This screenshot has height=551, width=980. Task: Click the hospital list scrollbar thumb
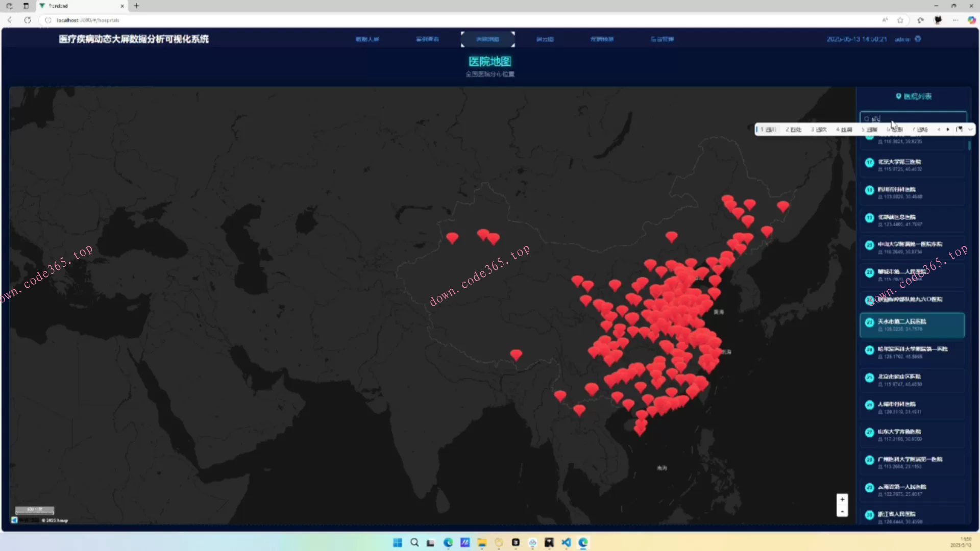[969, 145]
